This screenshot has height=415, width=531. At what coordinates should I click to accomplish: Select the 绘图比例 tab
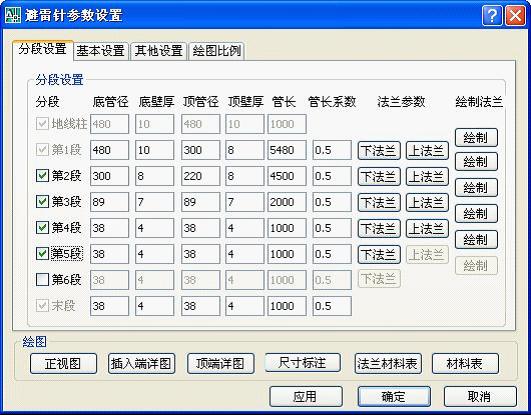(217, 51)
